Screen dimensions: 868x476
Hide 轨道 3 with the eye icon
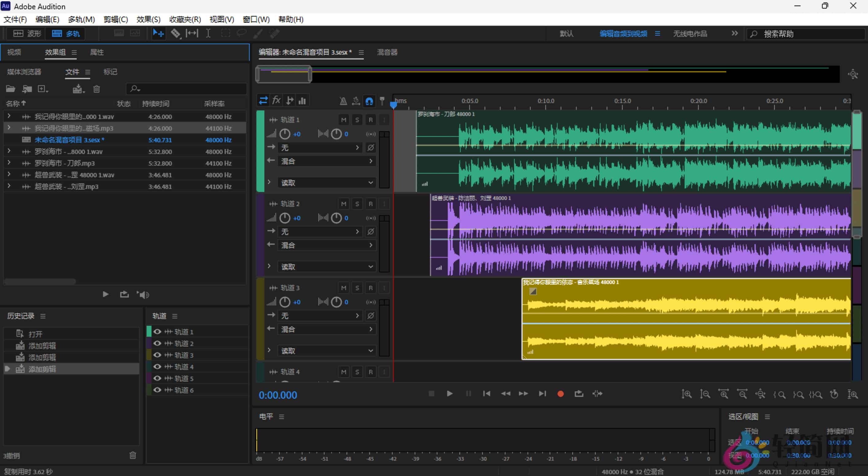click(157, 355)
